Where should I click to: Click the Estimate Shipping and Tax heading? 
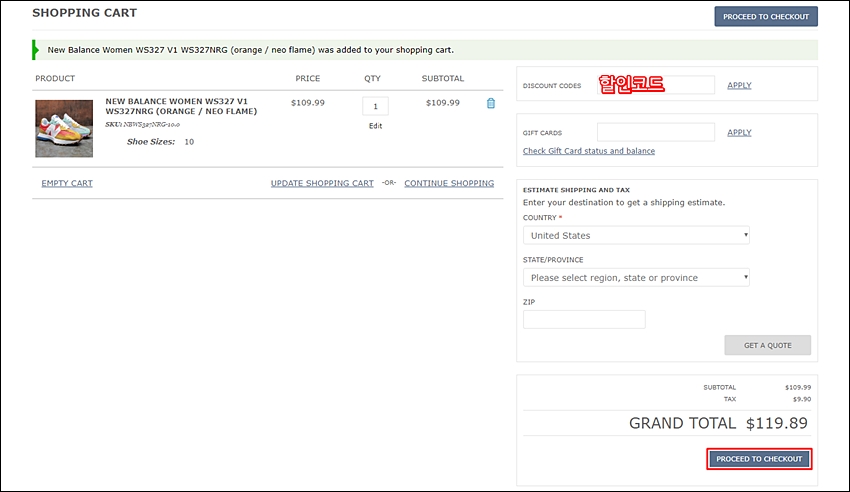(x=576, y=190)
